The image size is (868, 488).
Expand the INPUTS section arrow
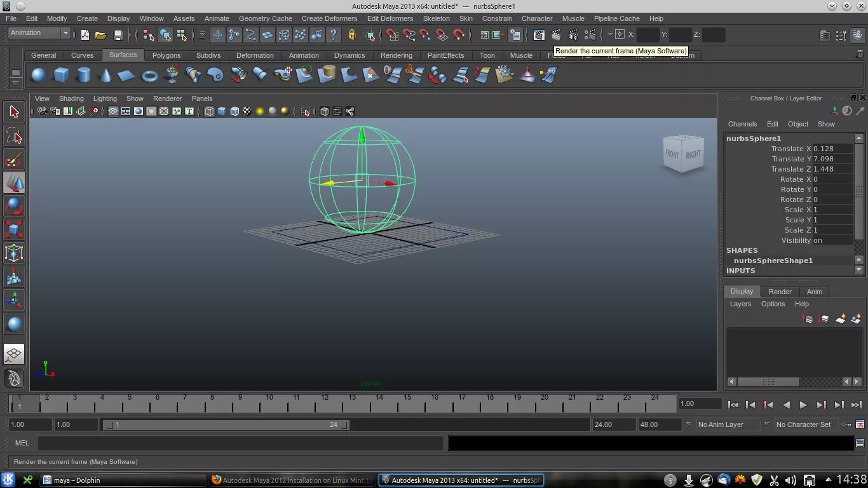[x=858, y=270]
